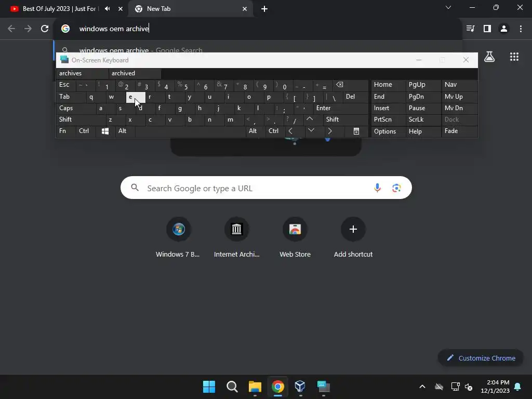Toggle the right Ctrl key
This screenshot has width=532, height=399.
tap(275, 131)
